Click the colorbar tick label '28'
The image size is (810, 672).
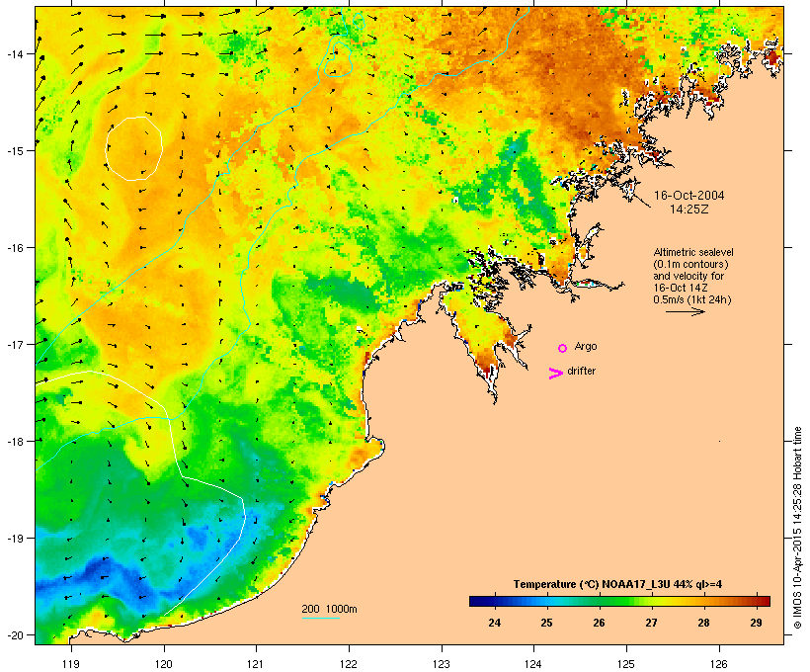pos(703,623)
